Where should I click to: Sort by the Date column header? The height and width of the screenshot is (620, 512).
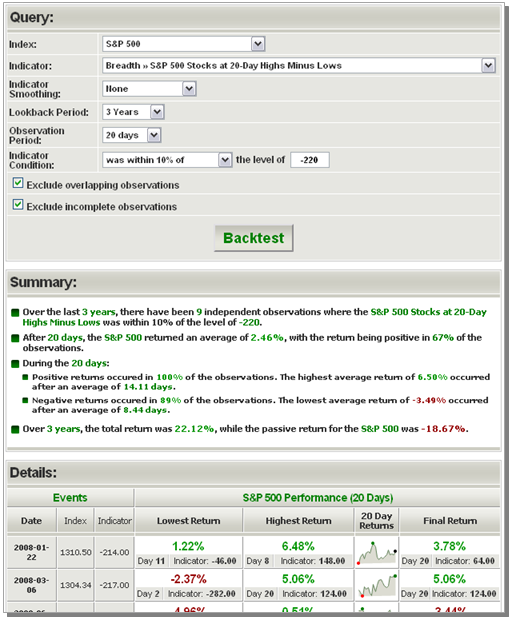tap(32, 520)
